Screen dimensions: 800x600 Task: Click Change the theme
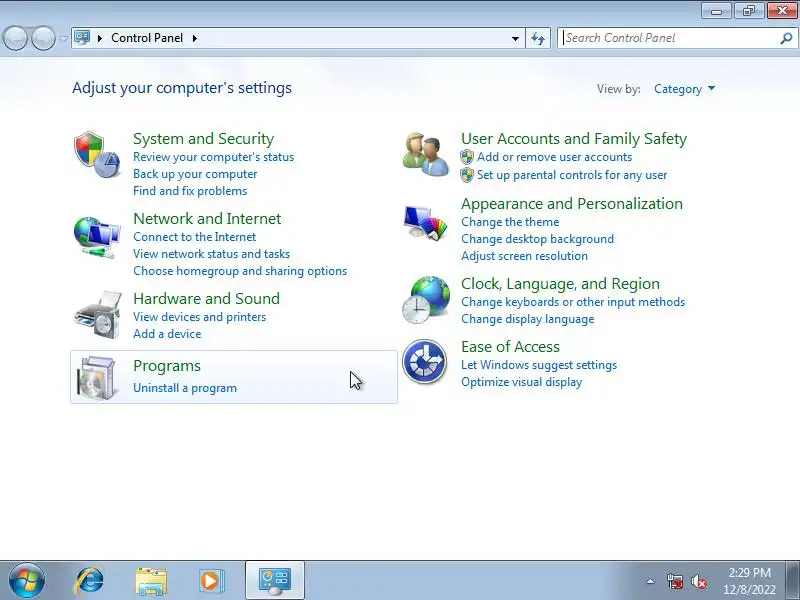click(x=510, y=222)
